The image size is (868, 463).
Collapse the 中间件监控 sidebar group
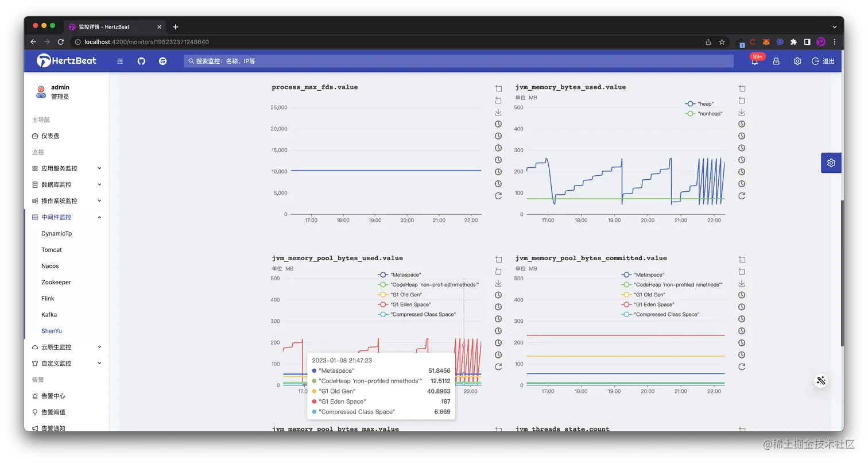[x=67, y=217]
